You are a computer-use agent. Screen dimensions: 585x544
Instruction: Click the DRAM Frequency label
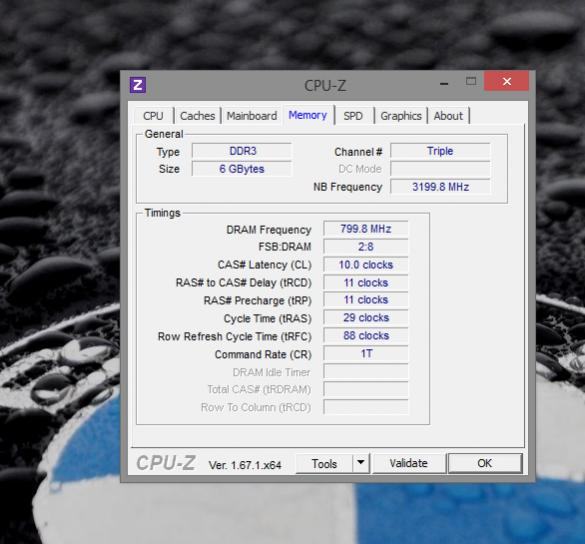tap(269, 230)
